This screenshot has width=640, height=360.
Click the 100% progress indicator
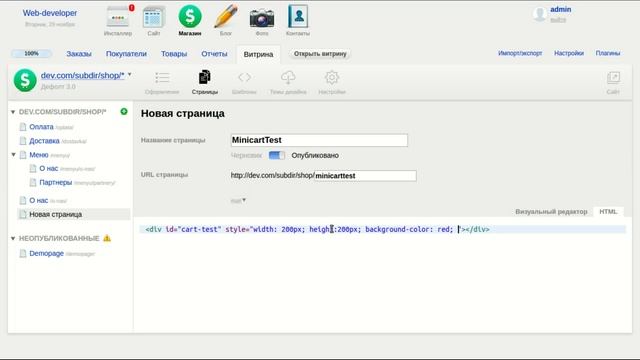[31, 53]
